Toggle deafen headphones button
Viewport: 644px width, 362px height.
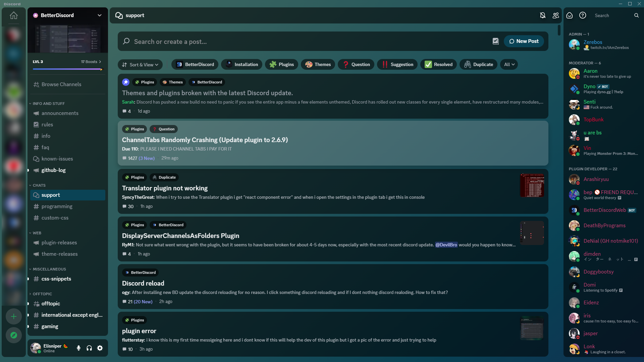89,348
